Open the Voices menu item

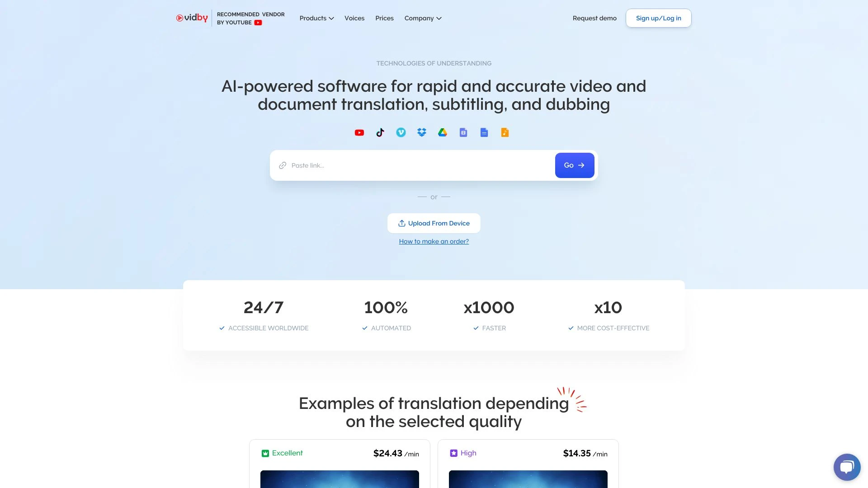[354, 18]
